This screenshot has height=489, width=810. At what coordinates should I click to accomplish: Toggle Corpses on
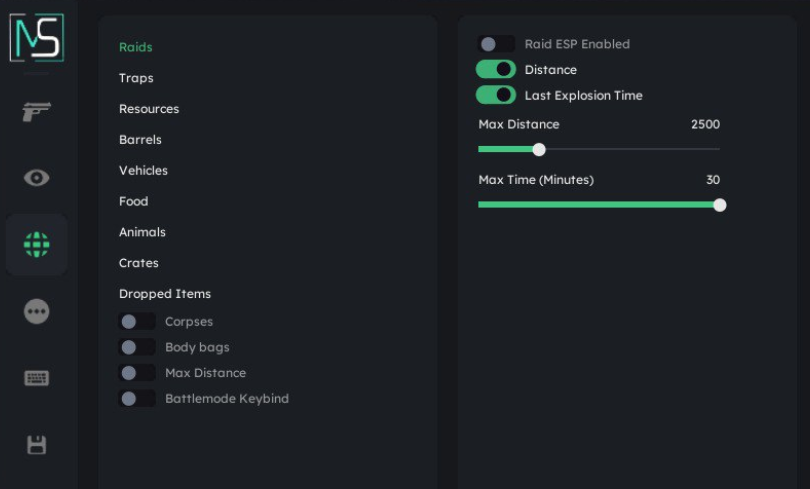[x=137, y=322]
